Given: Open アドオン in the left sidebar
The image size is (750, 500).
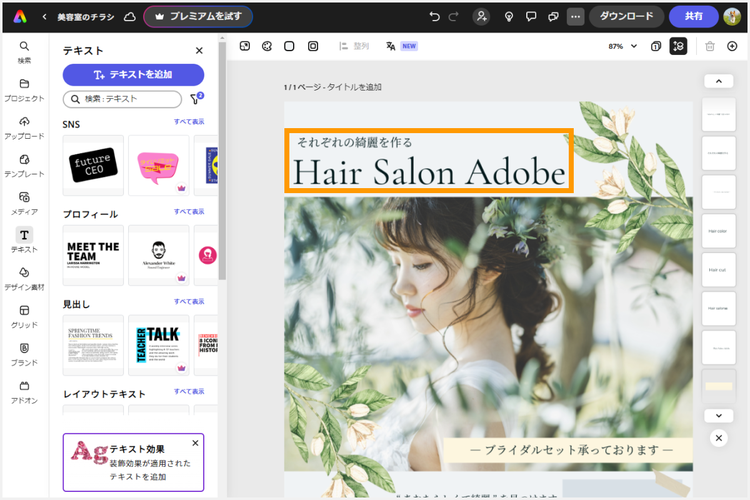Looking at the screenshot, I should click(x=24, y=392).
